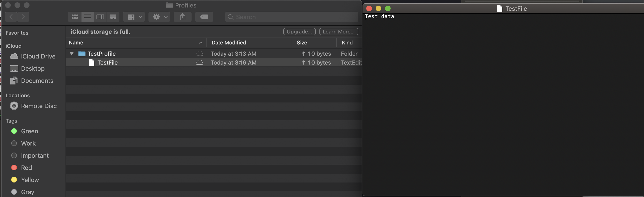Click the Learn More... button

point(338,32)
